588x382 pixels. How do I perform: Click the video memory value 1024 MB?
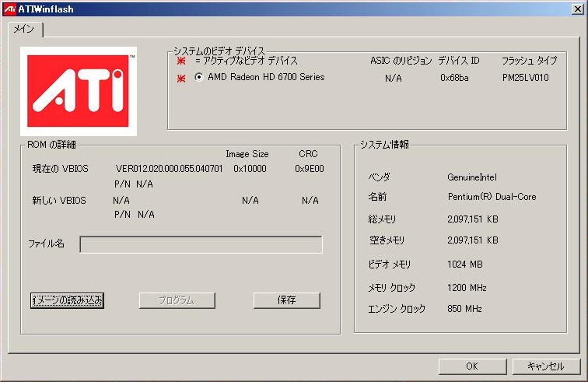click(x=465, y=265)
